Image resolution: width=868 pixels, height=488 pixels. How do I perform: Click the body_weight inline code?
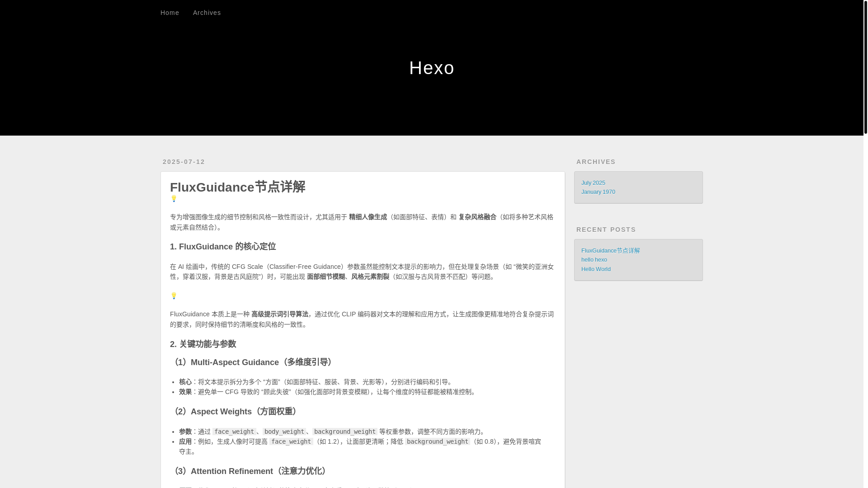284,432
